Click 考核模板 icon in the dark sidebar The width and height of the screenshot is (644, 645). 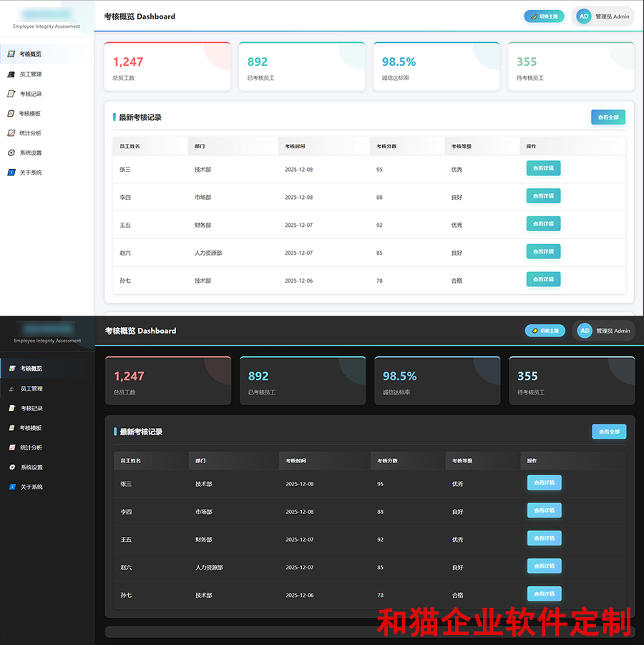[x=12, y=428]
